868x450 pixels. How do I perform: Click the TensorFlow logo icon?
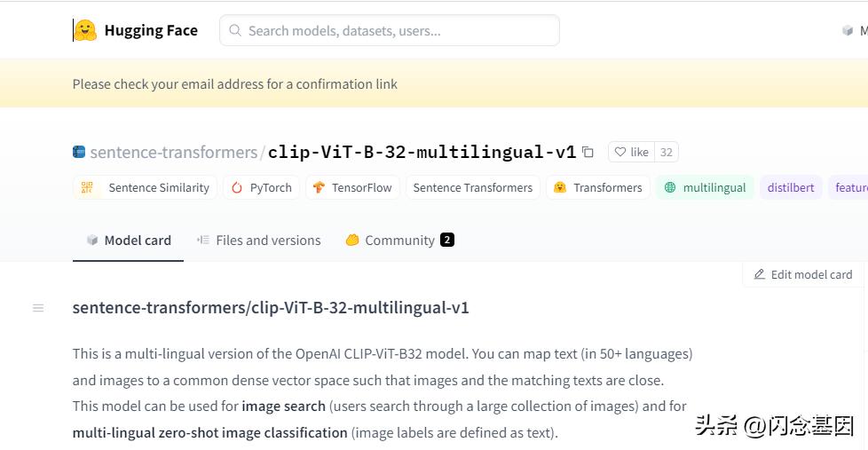(x=319, y=187)
